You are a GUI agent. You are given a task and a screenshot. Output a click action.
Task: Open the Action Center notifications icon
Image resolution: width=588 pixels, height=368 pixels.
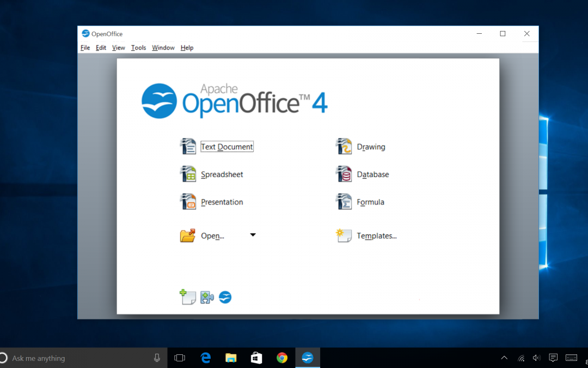pos(553,358)
